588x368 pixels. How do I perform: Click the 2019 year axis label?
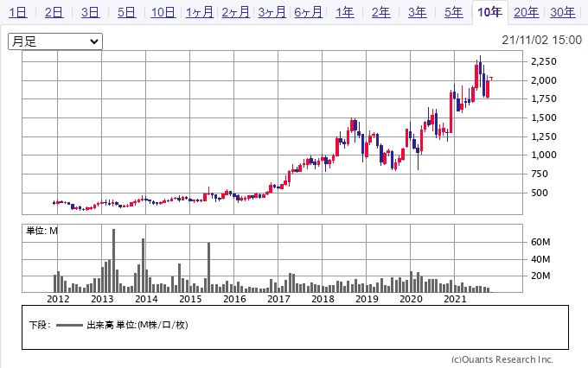[367, 299]
